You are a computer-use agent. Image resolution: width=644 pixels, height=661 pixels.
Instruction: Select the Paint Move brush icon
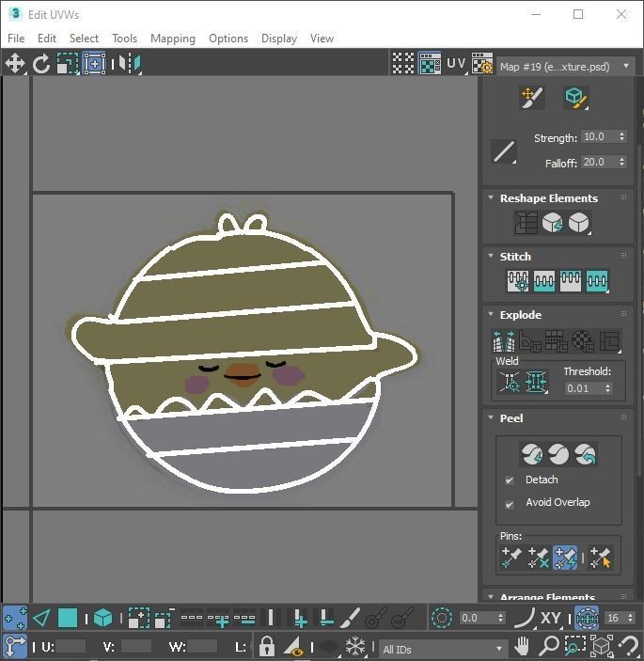coord(531,98)
